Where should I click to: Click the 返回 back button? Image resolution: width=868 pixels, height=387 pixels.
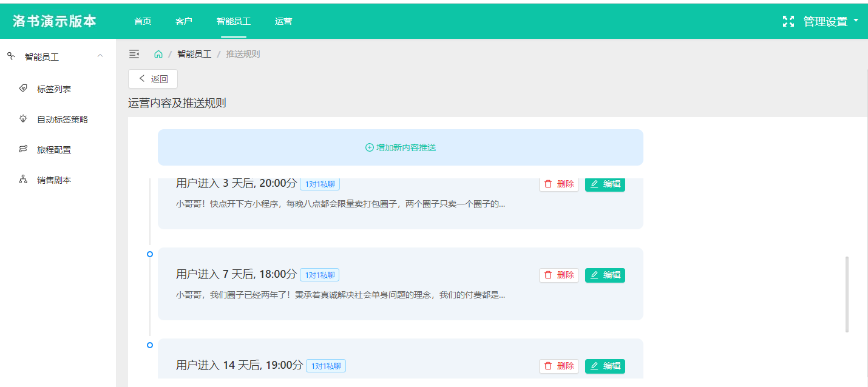[x=153, y=79]
